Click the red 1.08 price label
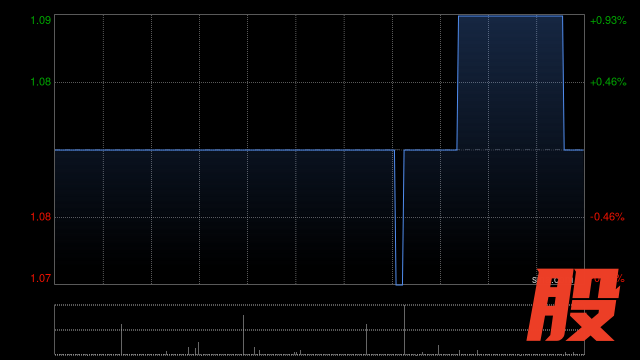640x360 pixels. pyautogui.click(x=41, y=217)
